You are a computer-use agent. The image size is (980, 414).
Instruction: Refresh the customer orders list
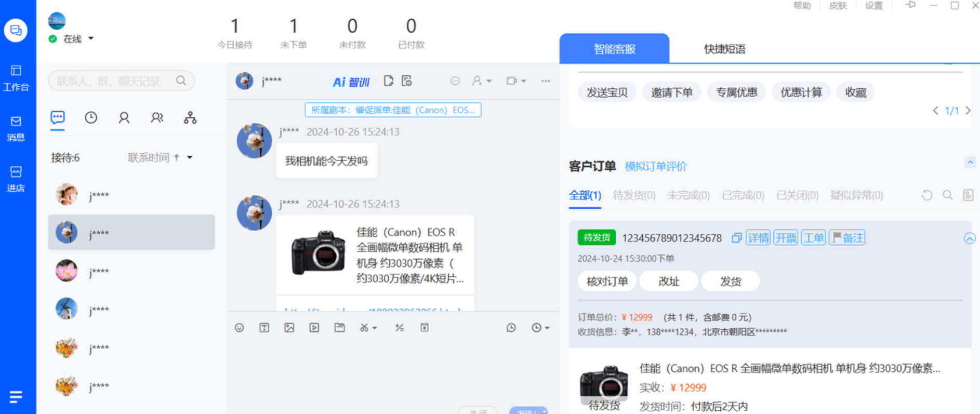coord(927,195)
